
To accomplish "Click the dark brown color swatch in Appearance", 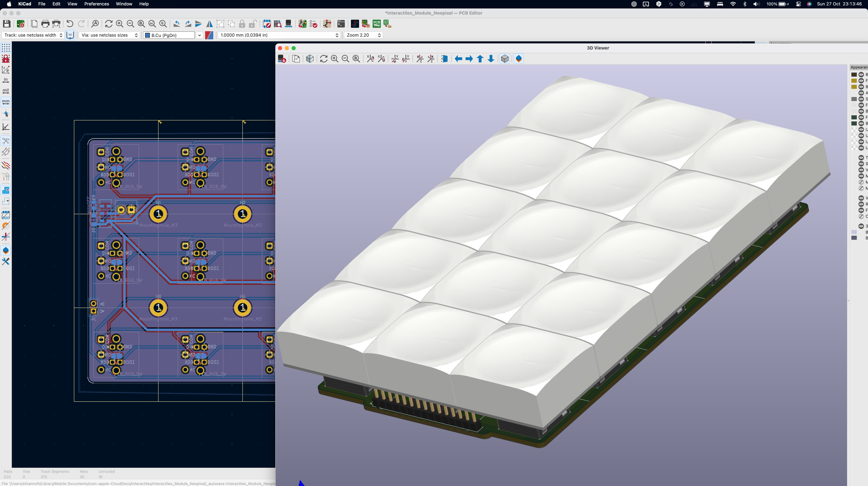I will click(x=854, y=74).
